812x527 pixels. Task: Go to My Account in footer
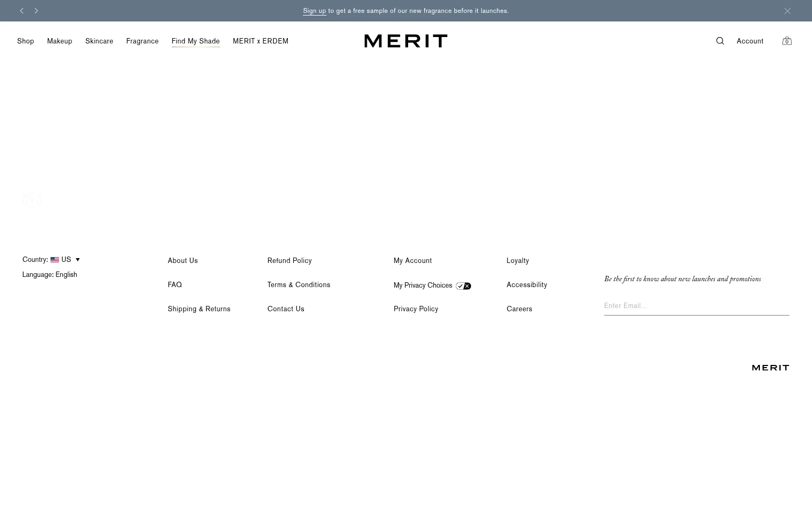coord(412,261)
